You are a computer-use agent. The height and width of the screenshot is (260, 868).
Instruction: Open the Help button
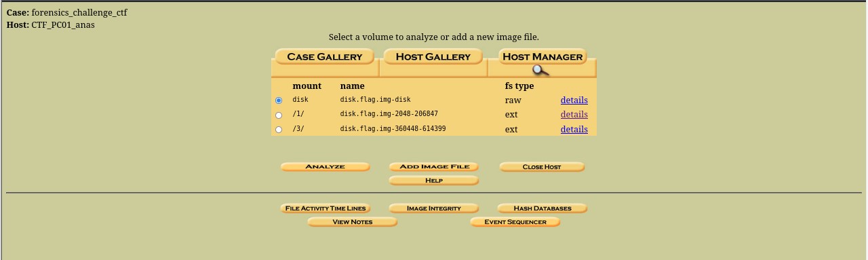pos(434,181)
